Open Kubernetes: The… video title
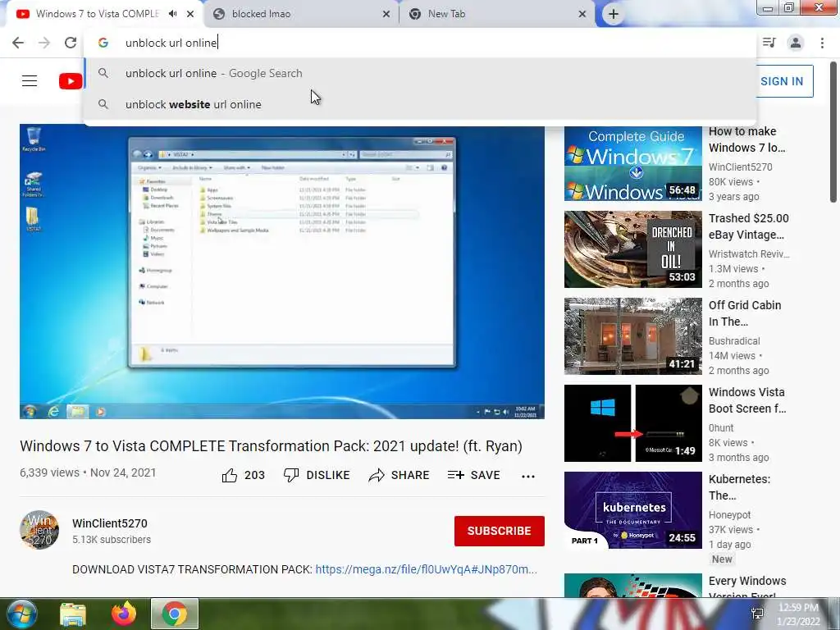The width and height of the screenshot is (840, 630). tap(739, 487)
